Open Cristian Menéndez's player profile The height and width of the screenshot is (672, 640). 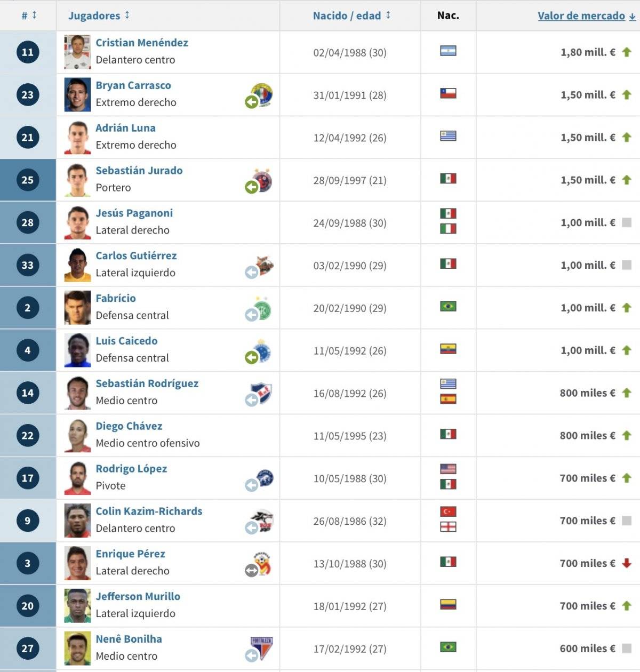(x=142, y=43)
